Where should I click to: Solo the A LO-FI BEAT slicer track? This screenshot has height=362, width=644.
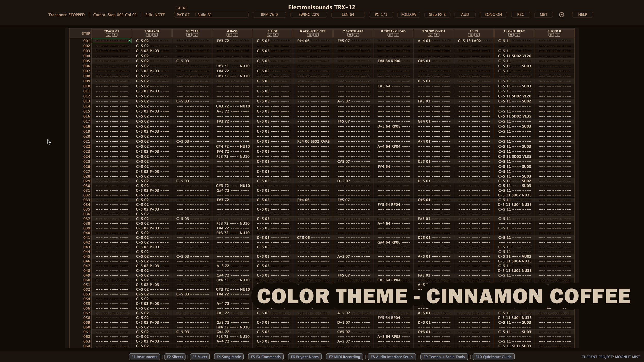517,35
